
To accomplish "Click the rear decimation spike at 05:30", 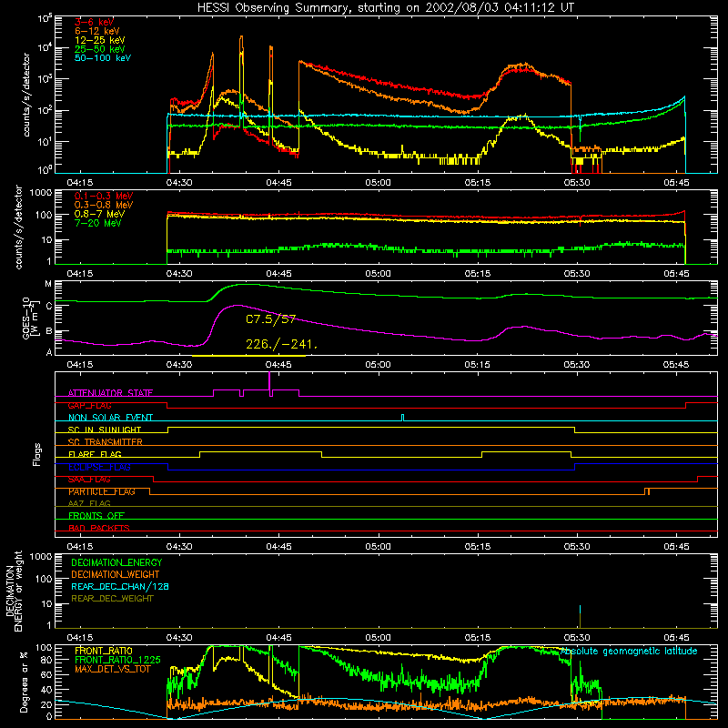I will point(580,616).
